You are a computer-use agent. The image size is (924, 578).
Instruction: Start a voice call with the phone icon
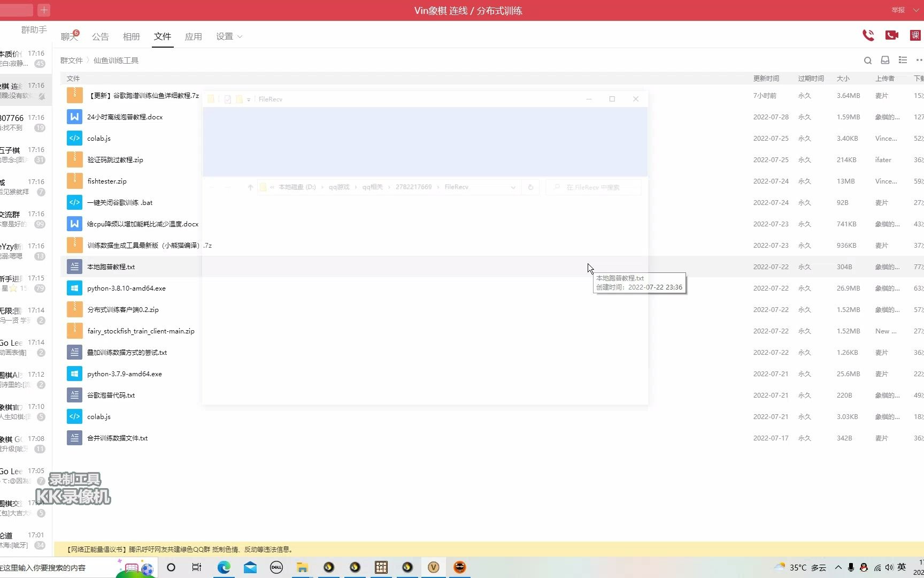click(868, 35)
